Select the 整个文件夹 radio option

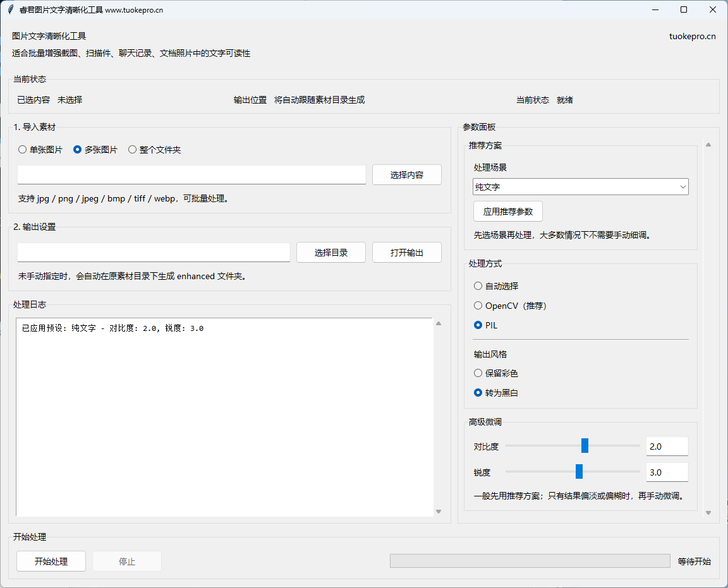(x=155, y=150)
